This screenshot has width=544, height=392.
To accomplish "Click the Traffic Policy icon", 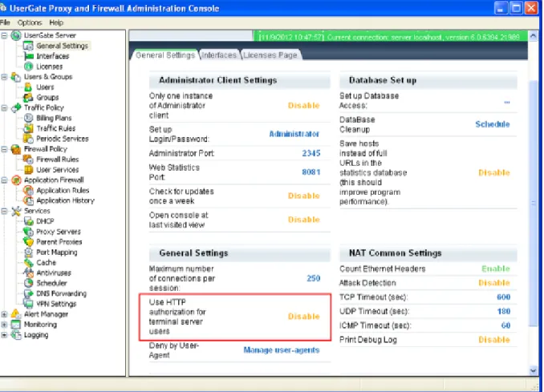I will click(16, 107).
